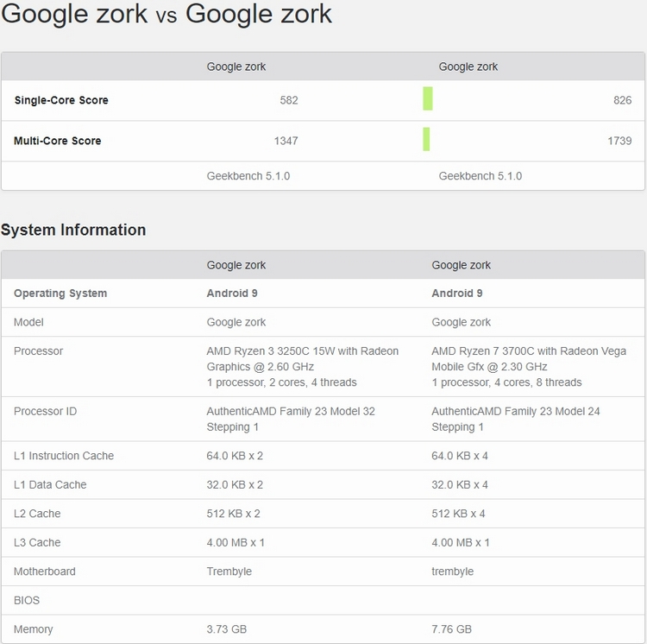Select the Processor ID row label
The height and width of the screenshot is (644, 647).
(x=45, y=412)
